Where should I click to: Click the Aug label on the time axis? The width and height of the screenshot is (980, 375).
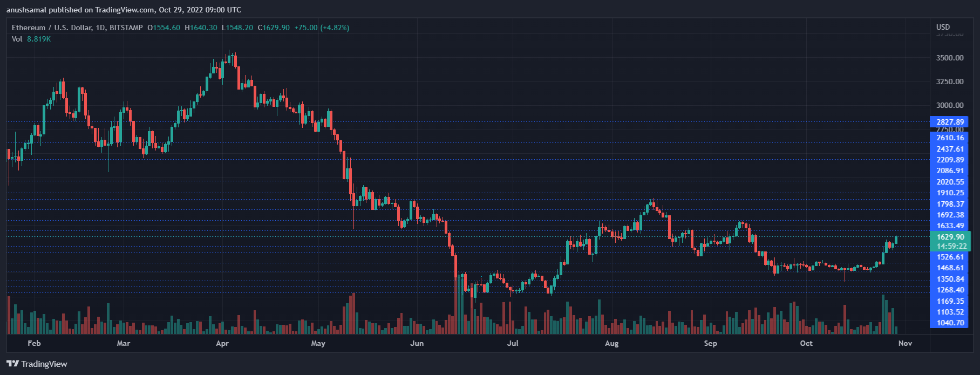611,343
